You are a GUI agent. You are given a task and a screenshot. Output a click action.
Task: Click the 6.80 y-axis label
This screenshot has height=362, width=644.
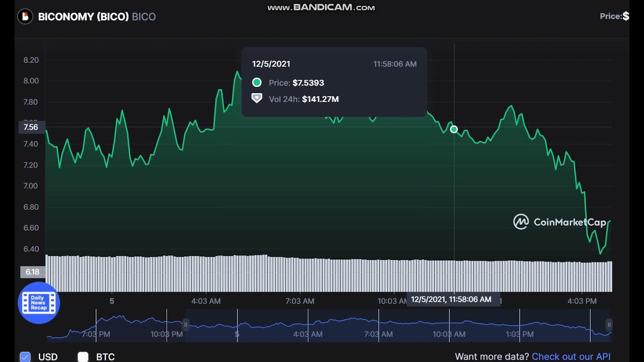(31, 207)
